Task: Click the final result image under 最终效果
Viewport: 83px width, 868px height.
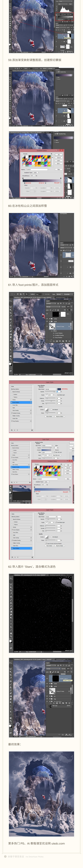Action: (41, 794)
